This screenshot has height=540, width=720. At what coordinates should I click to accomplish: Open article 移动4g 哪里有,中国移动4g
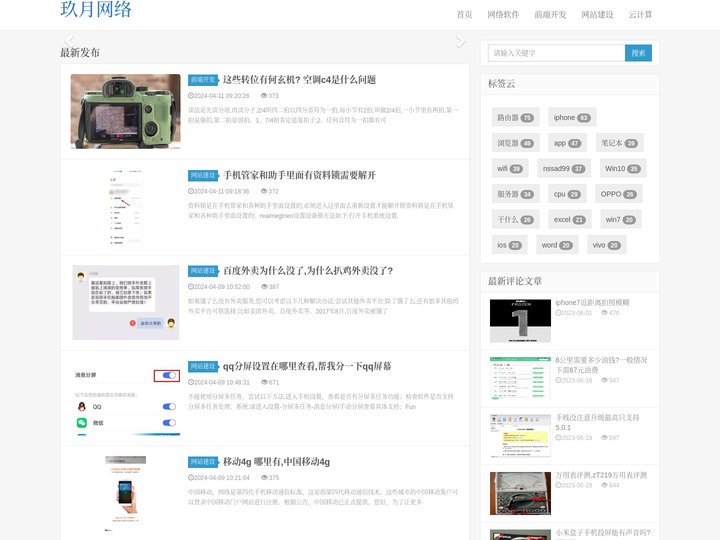point(276,462)
